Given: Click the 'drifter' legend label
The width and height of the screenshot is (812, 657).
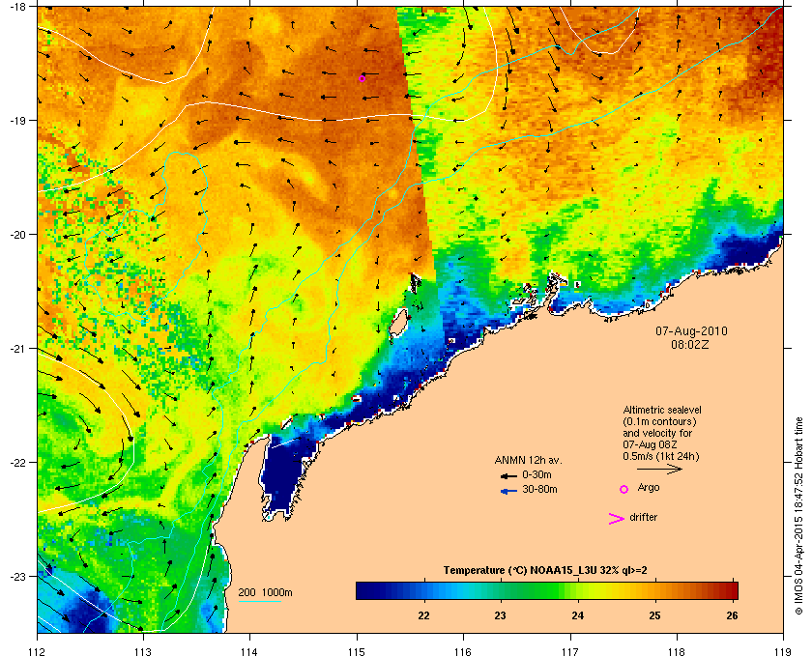Looking at the screenshot, I should 643,517.
